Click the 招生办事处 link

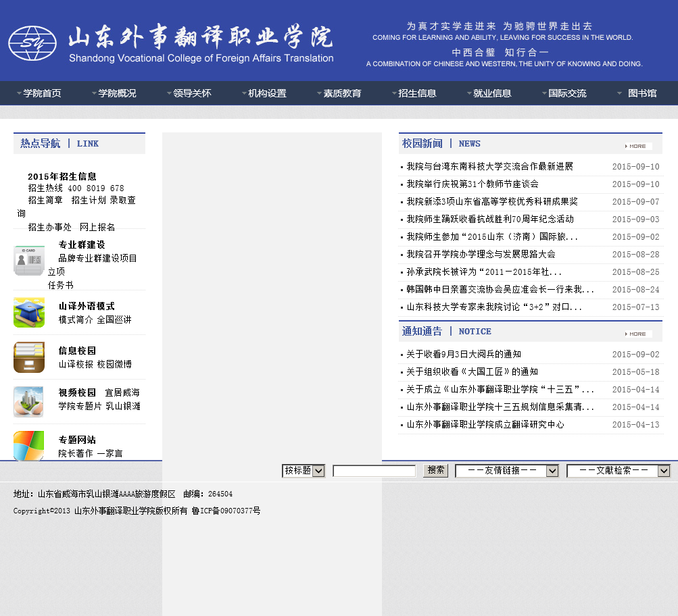(50, 227)
